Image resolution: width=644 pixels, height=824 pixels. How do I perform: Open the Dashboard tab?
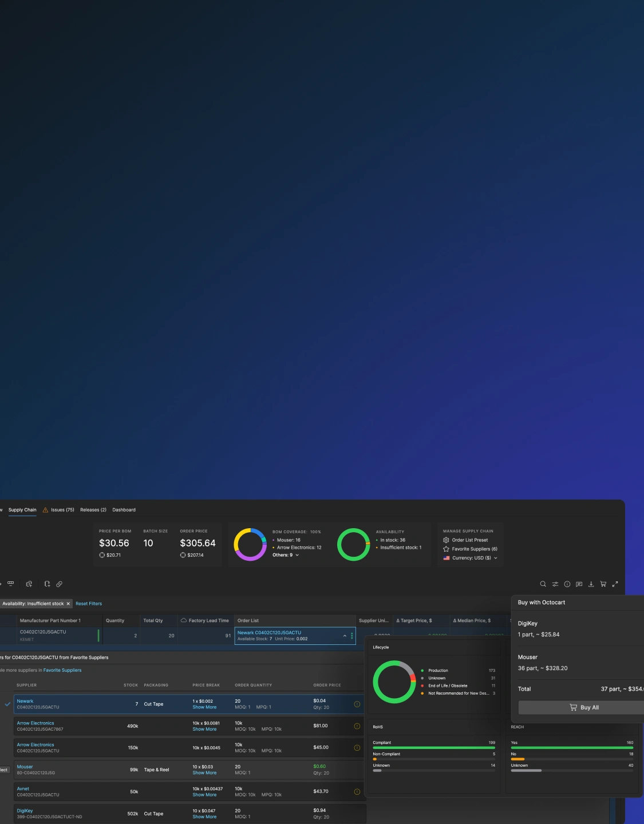tap(124, 510)
